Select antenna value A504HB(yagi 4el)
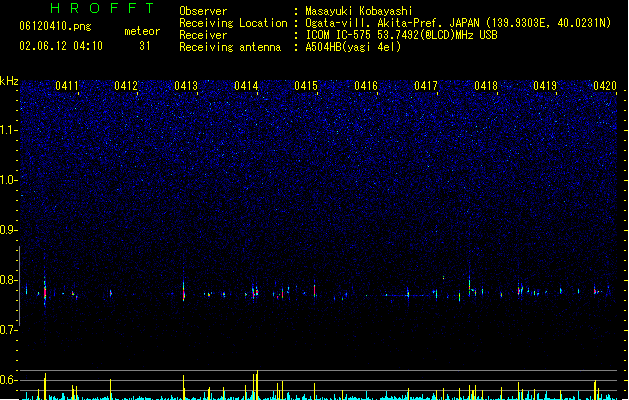The height and width of the screenshot is (400, 629). [353, 47]
